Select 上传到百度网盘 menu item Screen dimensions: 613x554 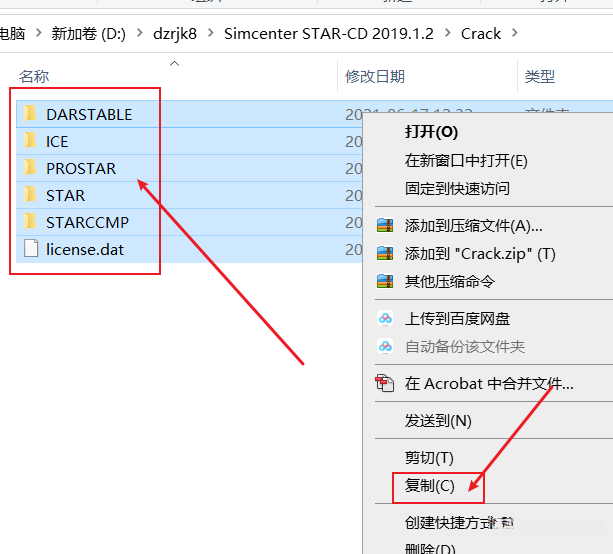click(457, 319)
